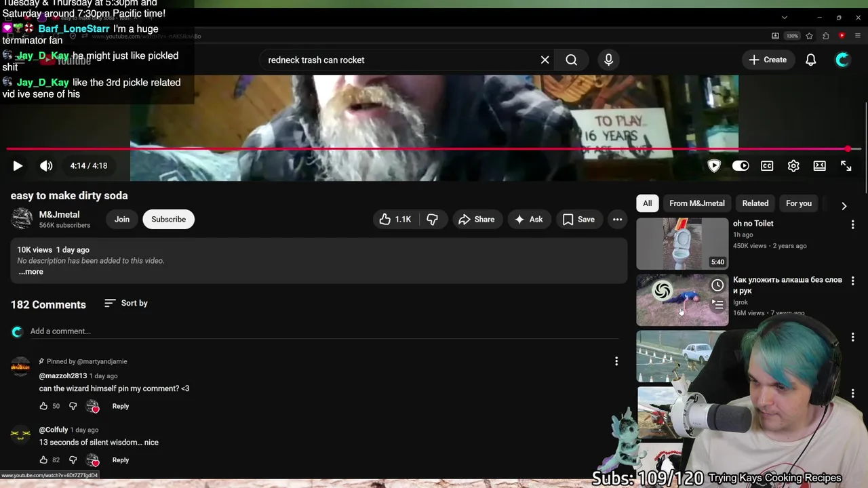Seek on the red video progress bar
868x488 pixels.
point(434,149)
